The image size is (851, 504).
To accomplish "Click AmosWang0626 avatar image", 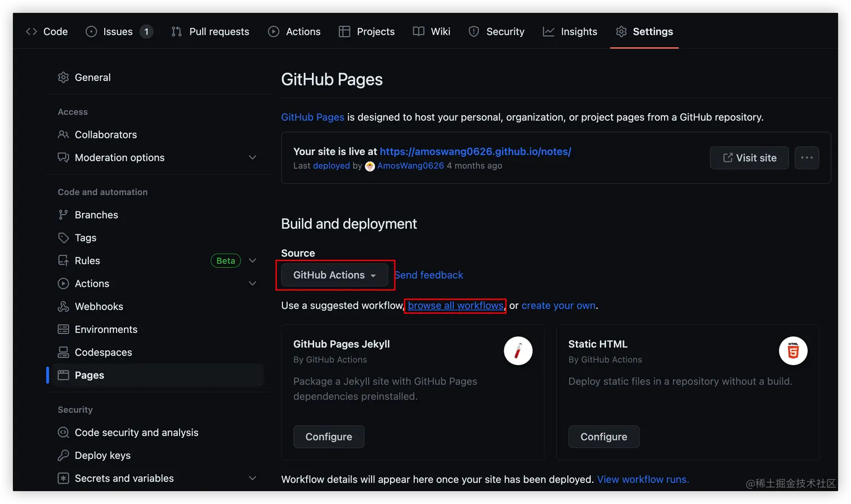I will [x=370, y=166].
